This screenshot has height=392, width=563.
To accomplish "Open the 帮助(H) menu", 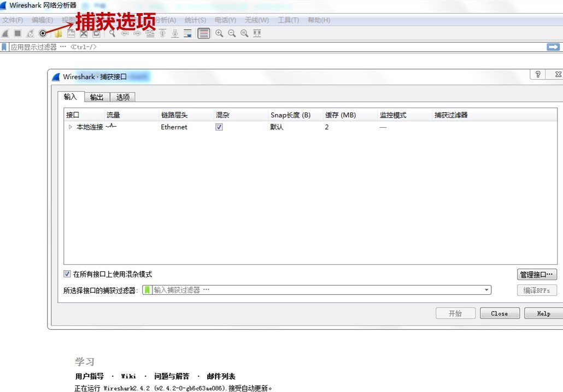I will coord(319,20).
